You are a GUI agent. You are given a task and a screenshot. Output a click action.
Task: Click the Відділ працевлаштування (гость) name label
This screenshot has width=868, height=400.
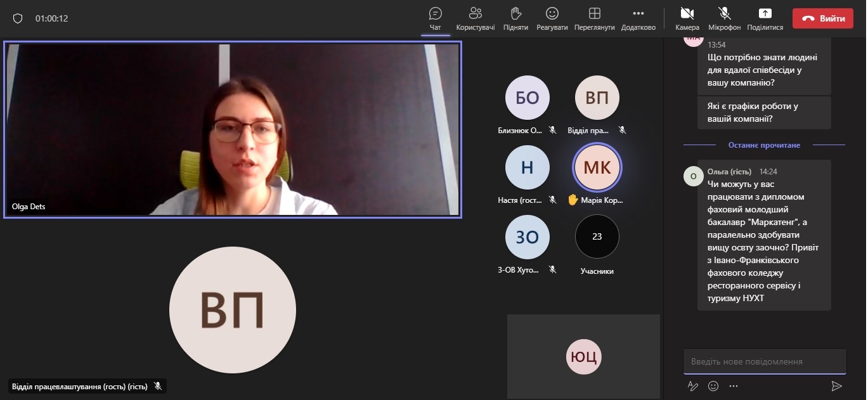coord(79,385)
